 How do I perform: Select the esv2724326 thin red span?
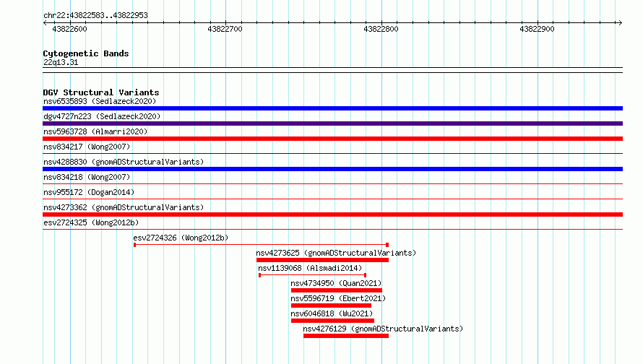[262, 245]
